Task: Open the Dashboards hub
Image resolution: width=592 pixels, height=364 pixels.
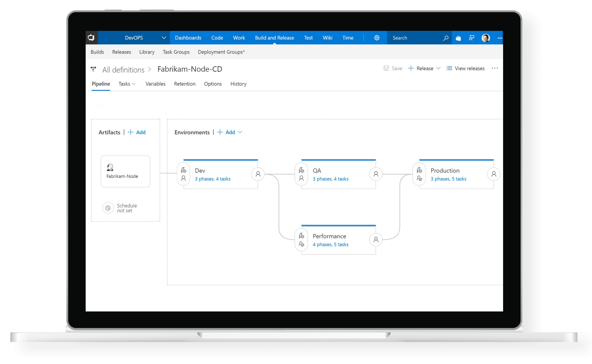Action: pyautogui.click(x=188, y=38)
